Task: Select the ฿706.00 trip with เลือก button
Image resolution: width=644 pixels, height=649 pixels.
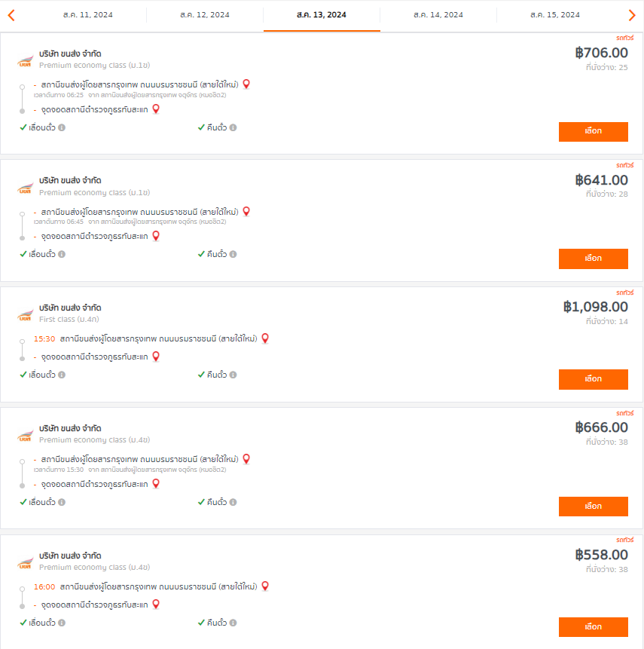Action: (x=593, y=132)
